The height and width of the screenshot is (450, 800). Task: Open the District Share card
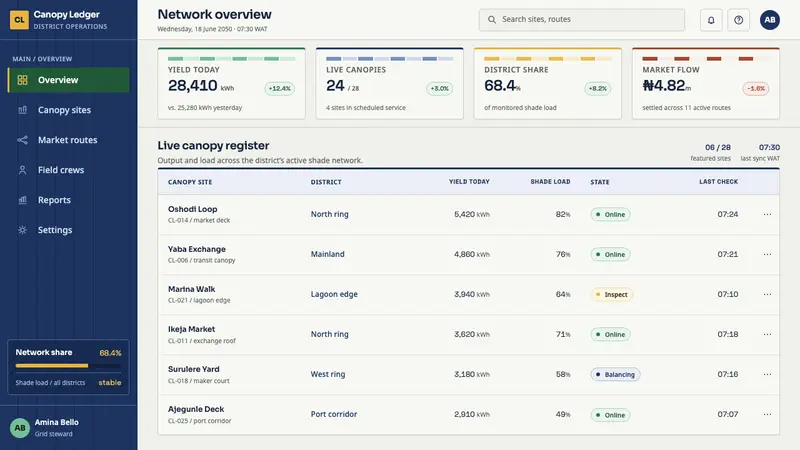tap(548, 84)
